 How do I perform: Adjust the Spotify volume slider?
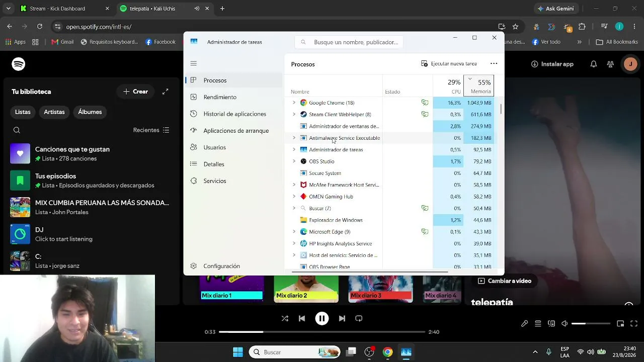(591, 324)
